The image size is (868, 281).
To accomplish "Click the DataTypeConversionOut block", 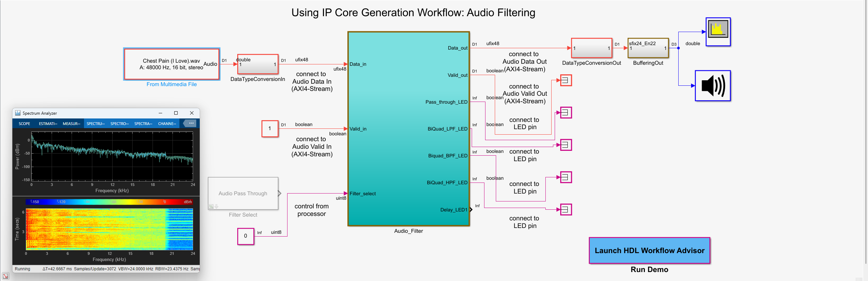I will point(591,48).
